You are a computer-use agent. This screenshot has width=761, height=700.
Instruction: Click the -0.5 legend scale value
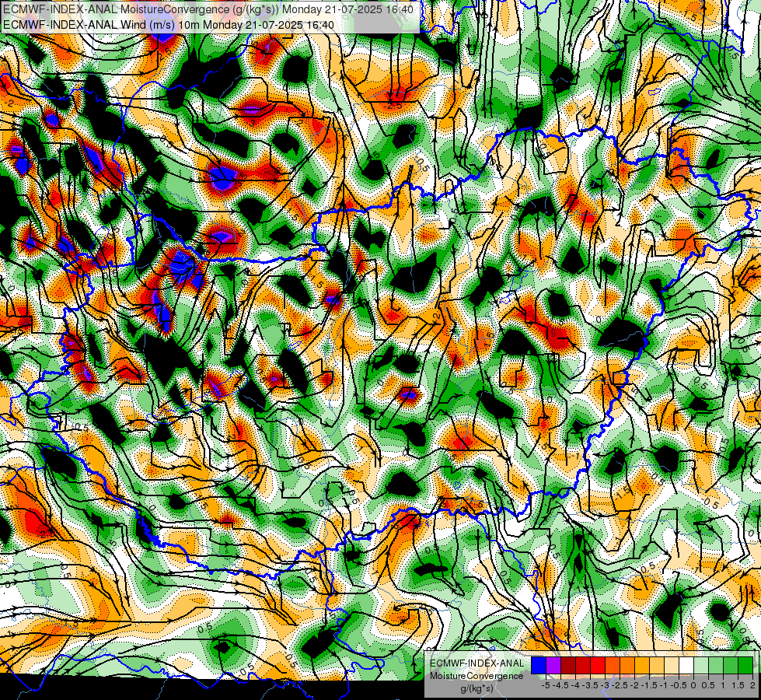[679, 685]
